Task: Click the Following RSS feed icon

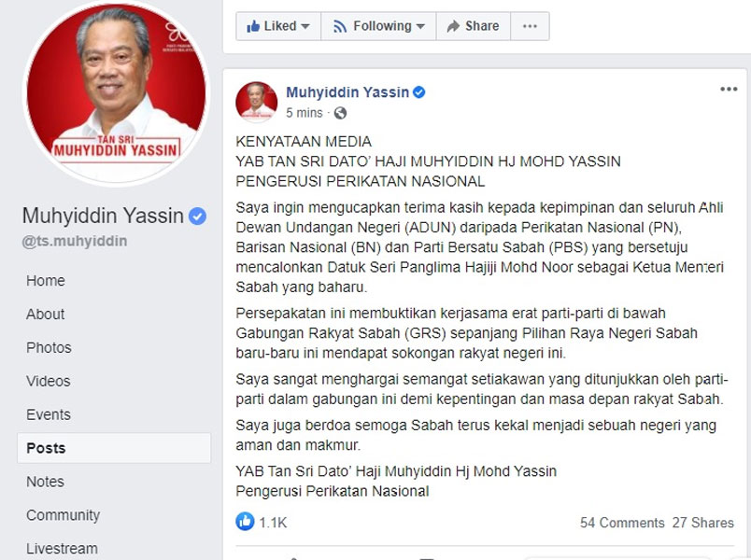Action: [x=340, y=26]
